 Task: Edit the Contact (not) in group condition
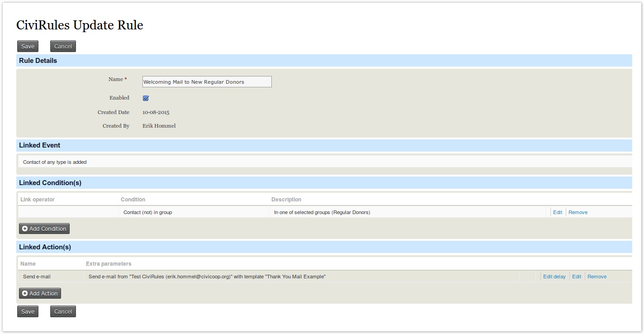558,212
